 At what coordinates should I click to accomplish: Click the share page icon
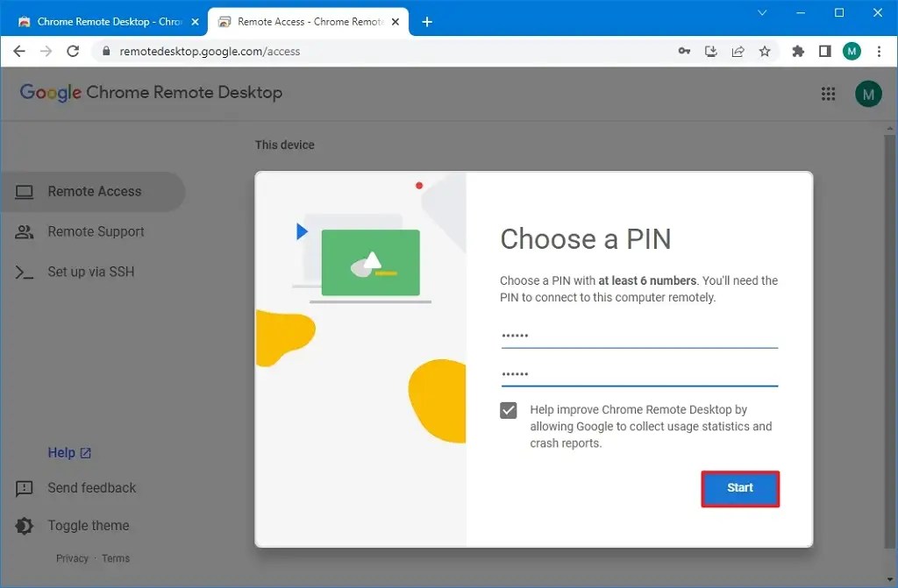738,51
